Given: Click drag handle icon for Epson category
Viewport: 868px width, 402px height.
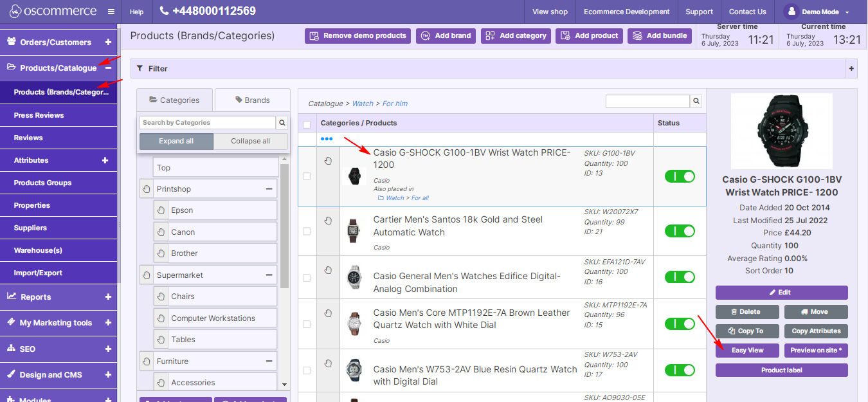Looking at the screenshot, I should point(160,210).
